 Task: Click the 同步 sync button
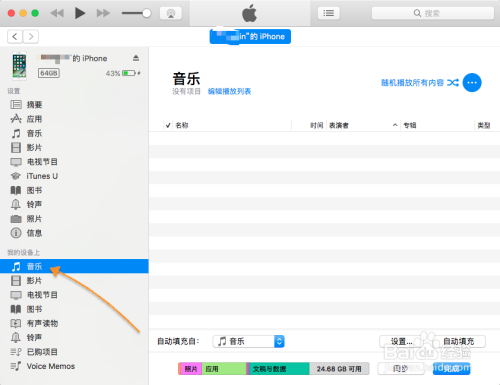pos(401,369)
